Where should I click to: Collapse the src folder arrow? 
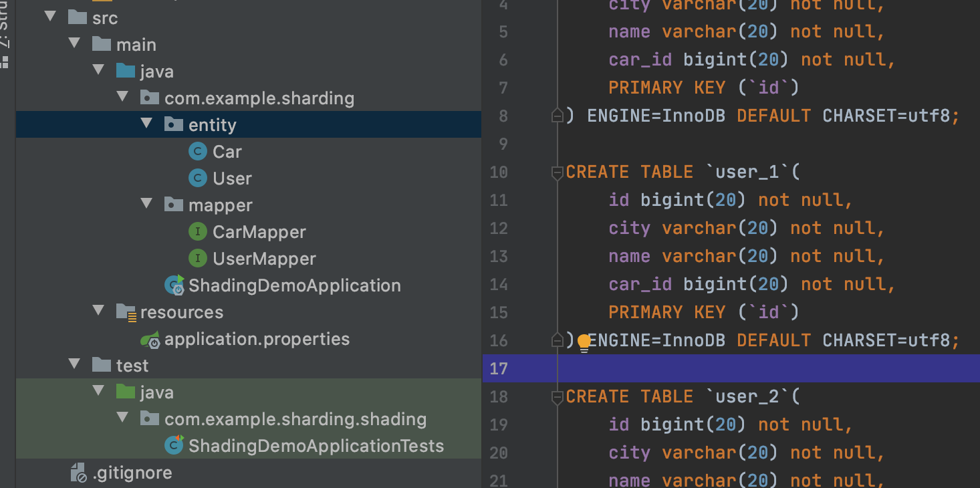pyautogui.click(x=50, y=17)
